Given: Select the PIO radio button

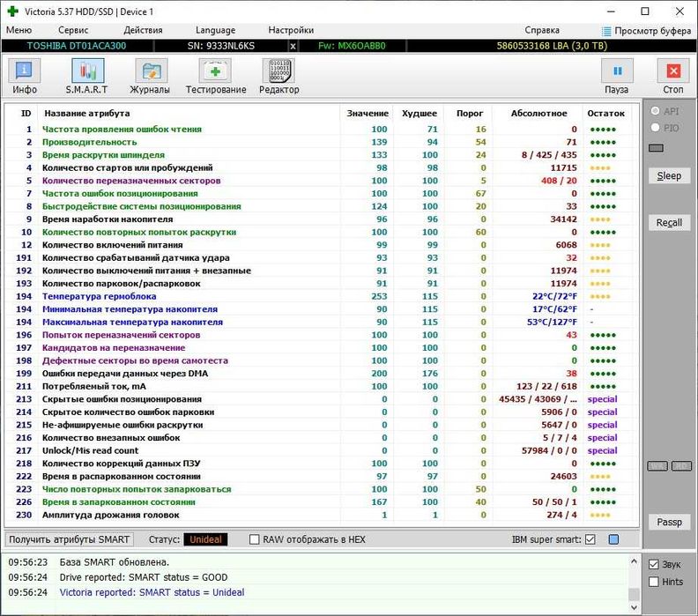Looking at the screenshot, I should [x=655, y=128].
